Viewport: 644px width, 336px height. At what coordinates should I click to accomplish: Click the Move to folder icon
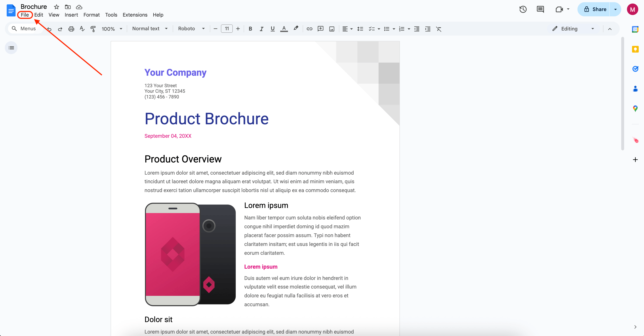[x=68, y=7]
